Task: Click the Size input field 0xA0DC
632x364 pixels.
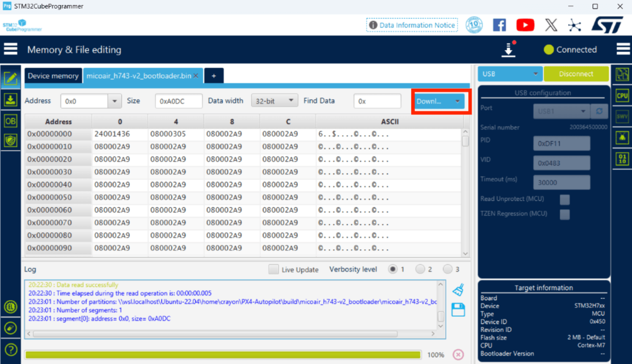Action: [x=178, y=101]
